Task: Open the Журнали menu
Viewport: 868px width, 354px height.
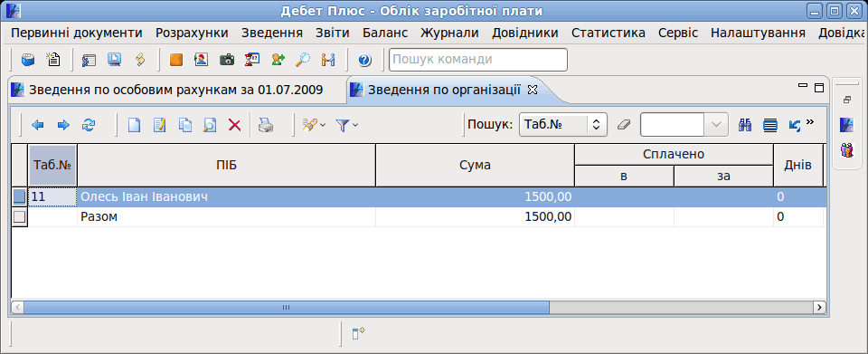Action: (449, 33)
